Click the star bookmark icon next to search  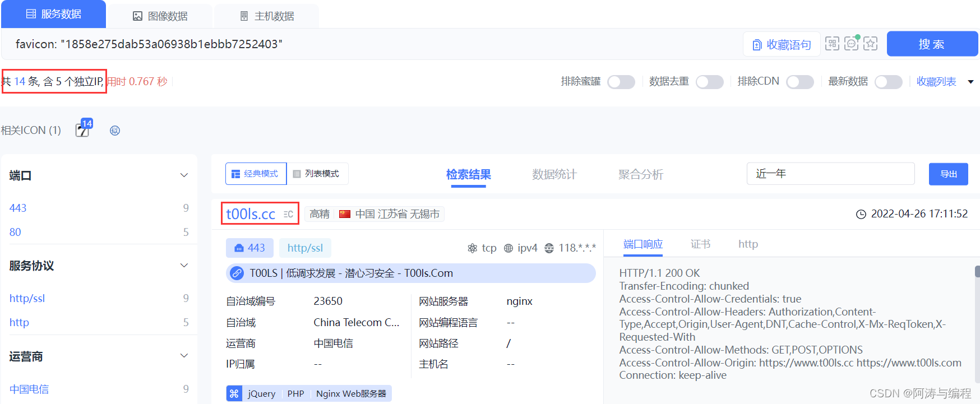(870, 44)
